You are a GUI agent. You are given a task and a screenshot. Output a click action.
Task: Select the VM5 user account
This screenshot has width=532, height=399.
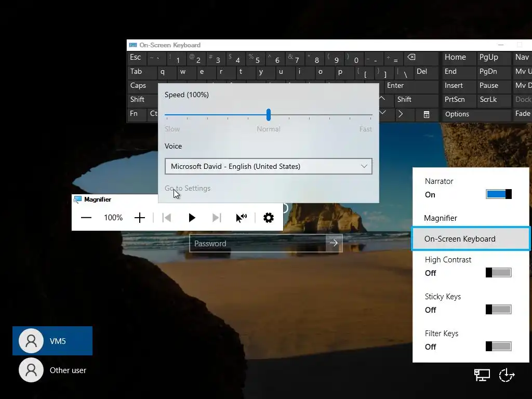point(52,341)
